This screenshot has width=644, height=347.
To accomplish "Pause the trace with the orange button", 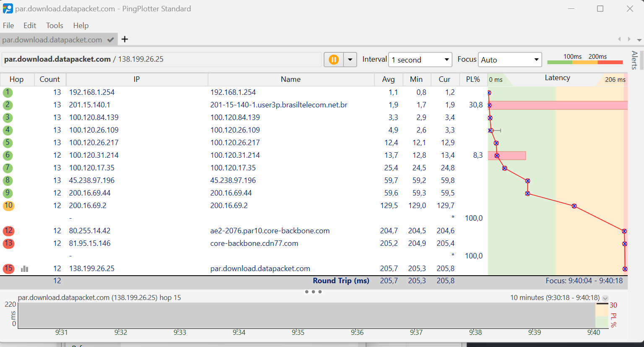I will 334,60.
